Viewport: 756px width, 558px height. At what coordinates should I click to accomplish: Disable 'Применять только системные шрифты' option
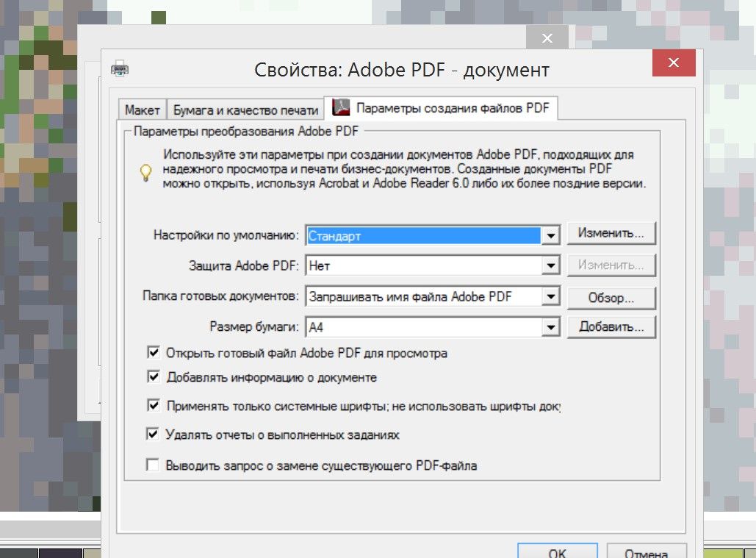point(154,405)
